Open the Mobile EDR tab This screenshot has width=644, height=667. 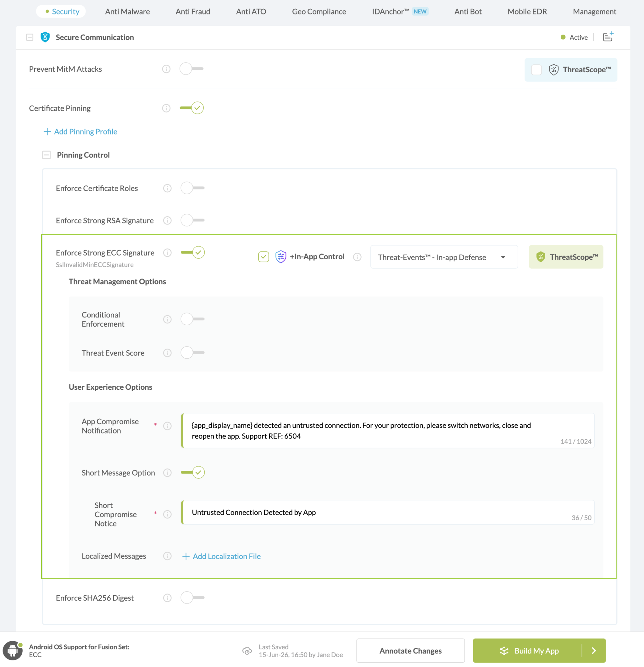[x=527, y=12]
